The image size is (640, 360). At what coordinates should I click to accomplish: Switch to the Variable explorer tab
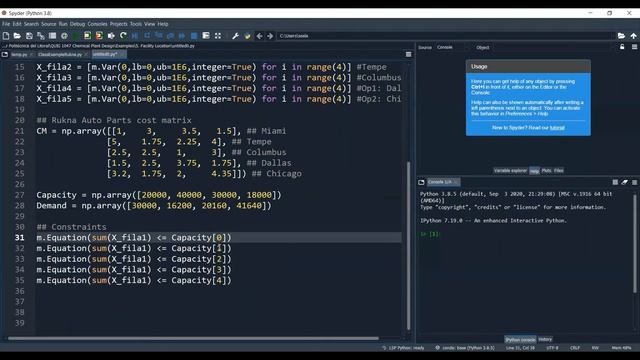pyautogui.click(x=510, y=171)
